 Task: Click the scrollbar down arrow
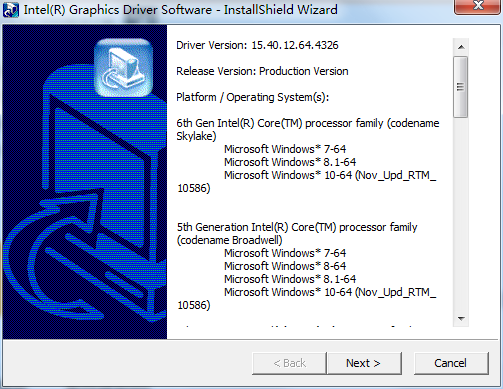(x=461, y=319)
